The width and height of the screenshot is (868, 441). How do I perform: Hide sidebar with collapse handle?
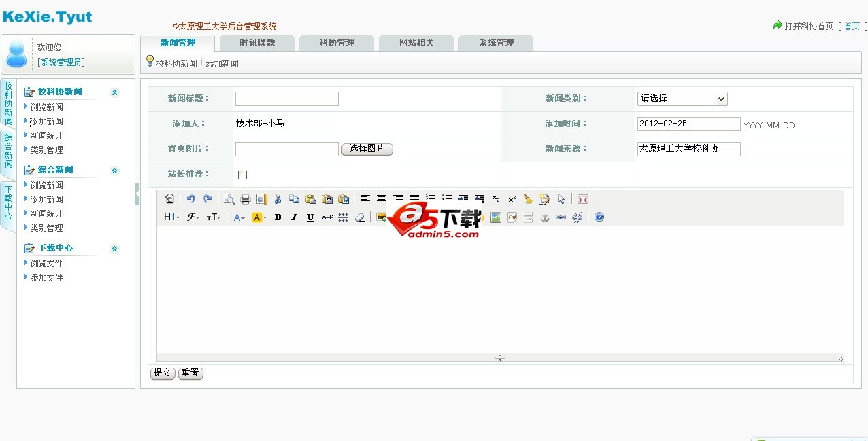[137, 194]
